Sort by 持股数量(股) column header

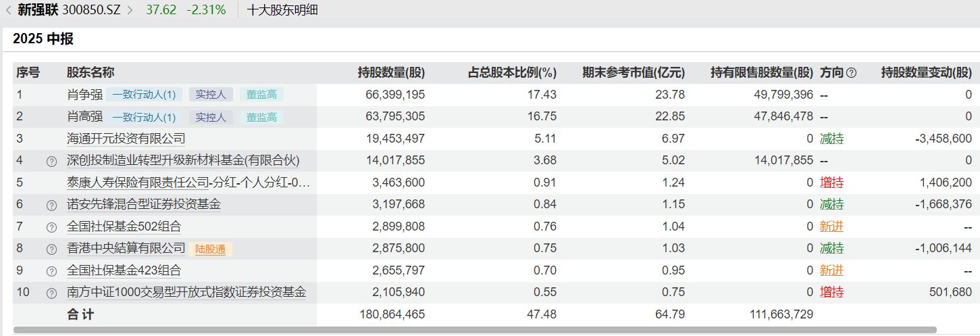pyautogui.click(x=391, y=73)
